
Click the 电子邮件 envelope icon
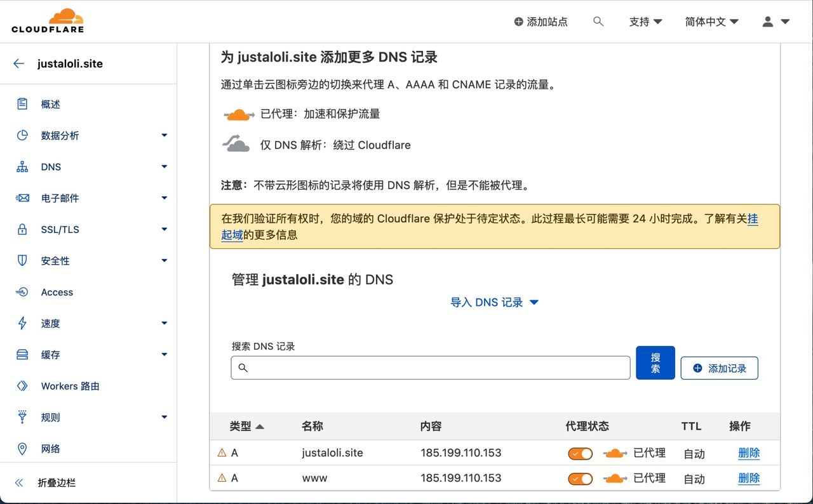[x=22, y=198]
